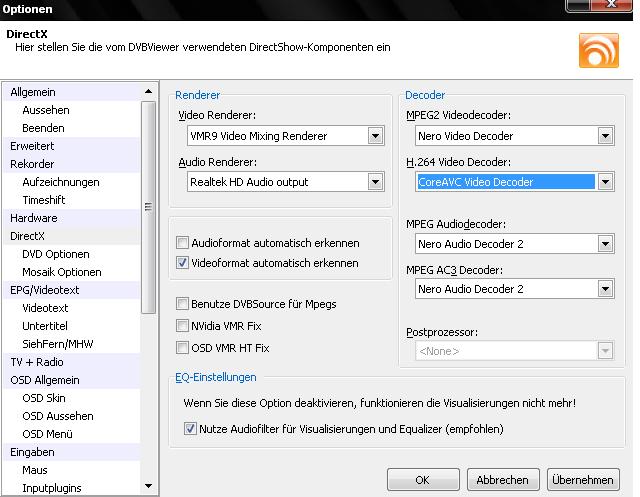Open the MPEG AC3 Decoder dropdown
The height and width of the screenshot is (497, 640).
click(605, 289)
